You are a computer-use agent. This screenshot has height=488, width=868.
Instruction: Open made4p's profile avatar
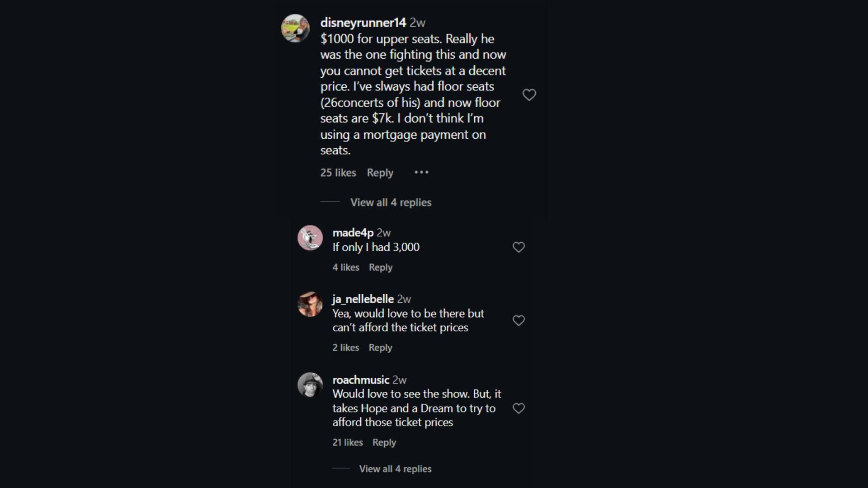coord(310,238)
